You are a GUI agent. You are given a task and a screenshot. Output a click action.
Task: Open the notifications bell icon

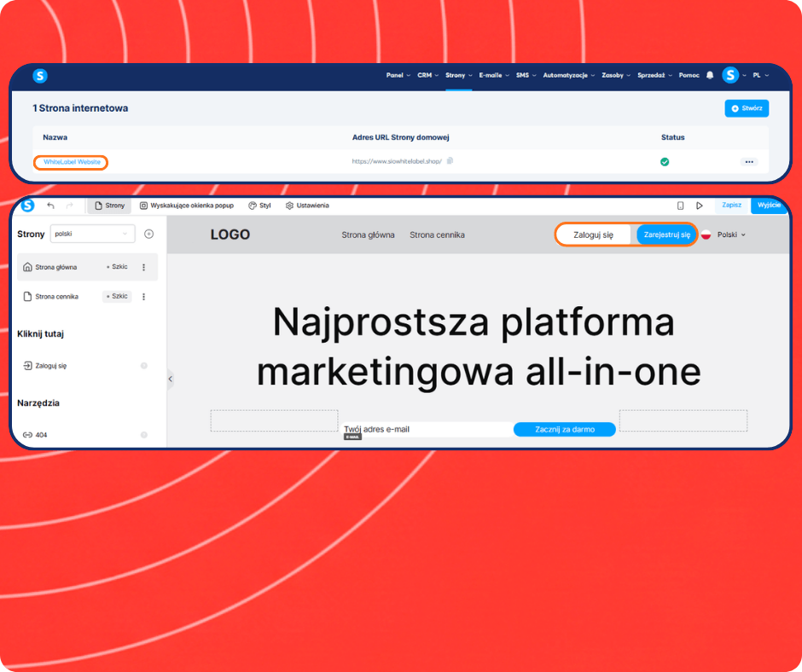pyautogui.click(x=710, y=75)
